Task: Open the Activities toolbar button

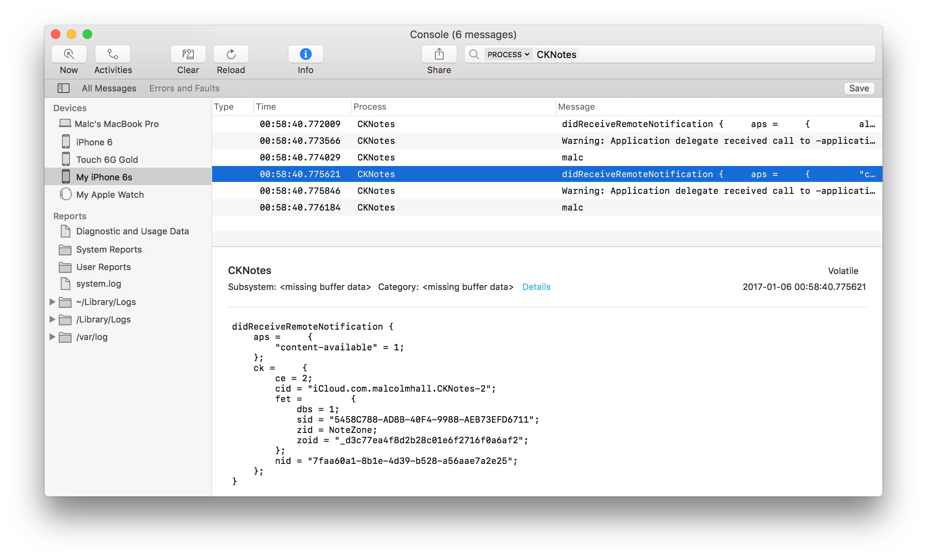Action: click(x=113, y=54)
